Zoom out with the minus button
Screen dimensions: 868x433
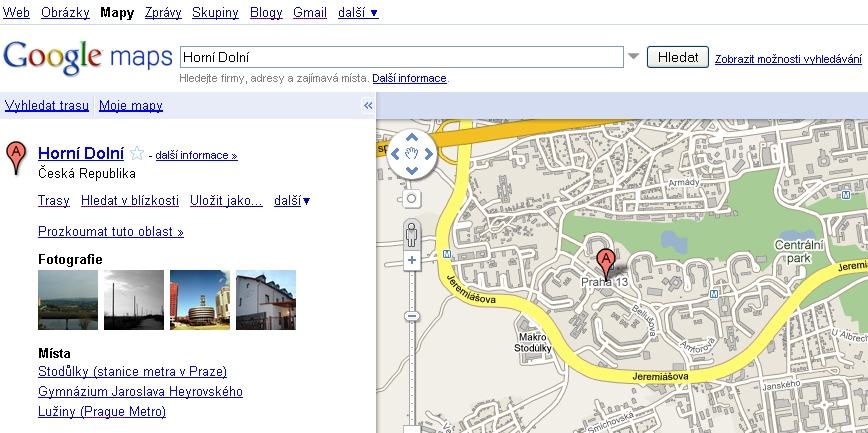click(x=411, y=316)
